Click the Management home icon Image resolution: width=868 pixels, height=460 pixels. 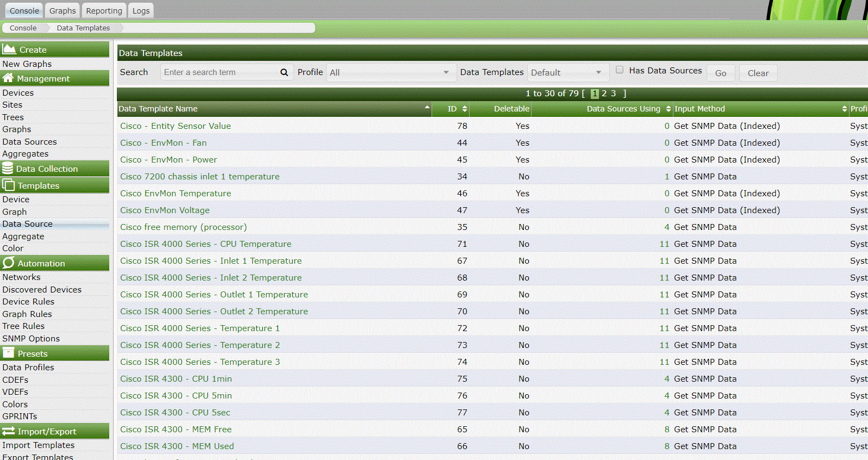(x=8, y=78)
